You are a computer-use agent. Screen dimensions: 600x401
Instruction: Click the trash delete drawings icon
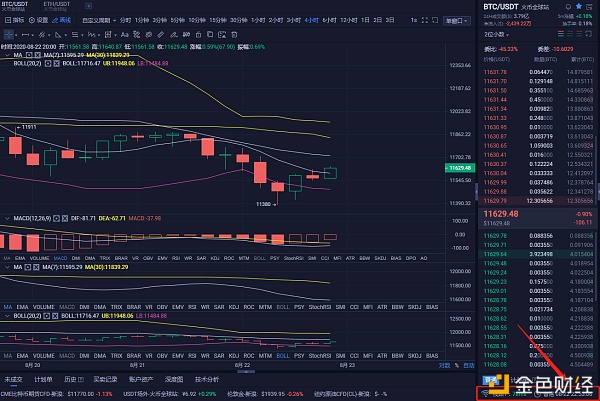[234, 35]
